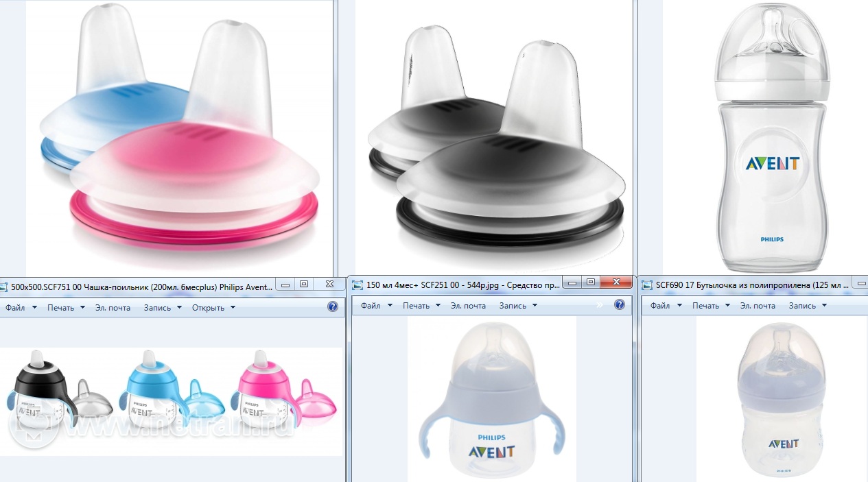Expand Запись menu in the SCF251 150 мл window

coord(518,306)
